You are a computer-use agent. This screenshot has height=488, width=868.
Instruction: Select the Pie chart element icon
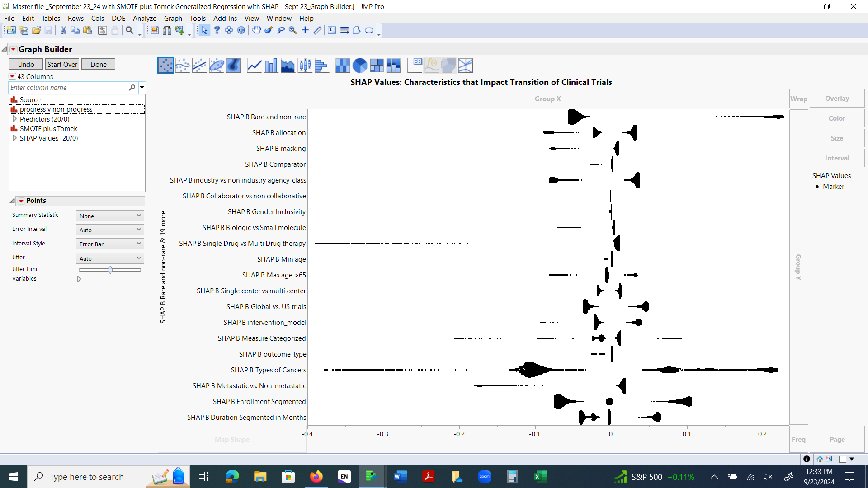(x=360, y=65)
